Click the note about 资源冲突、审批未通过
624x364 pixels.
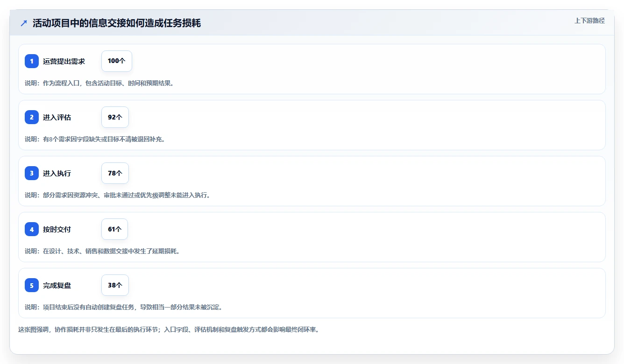(118, 195)
